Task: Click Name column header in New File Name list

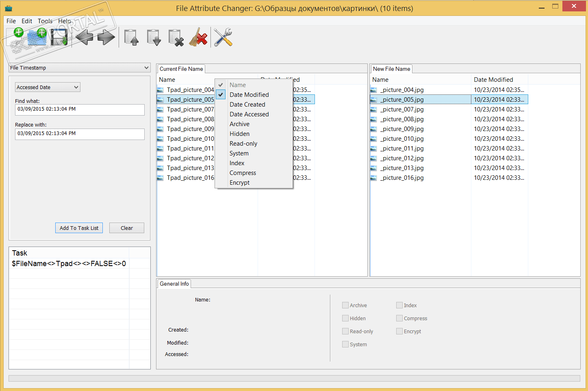Action: point(421,80)
